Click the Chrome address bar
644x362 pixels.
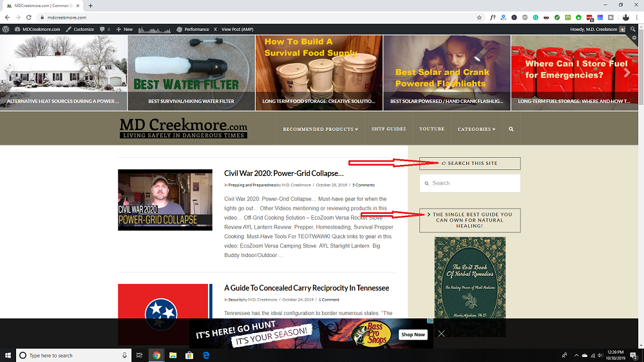(x=259, y=17)
